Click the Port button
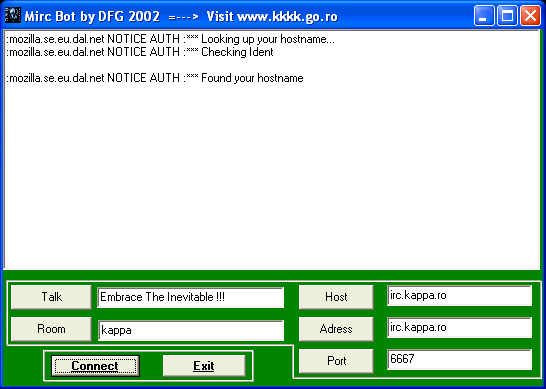 tap(336, 361)
